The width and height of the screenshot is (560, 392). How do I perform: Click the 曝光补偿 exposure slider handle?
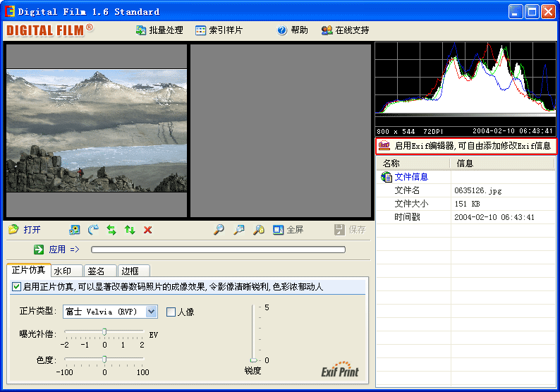104,332
